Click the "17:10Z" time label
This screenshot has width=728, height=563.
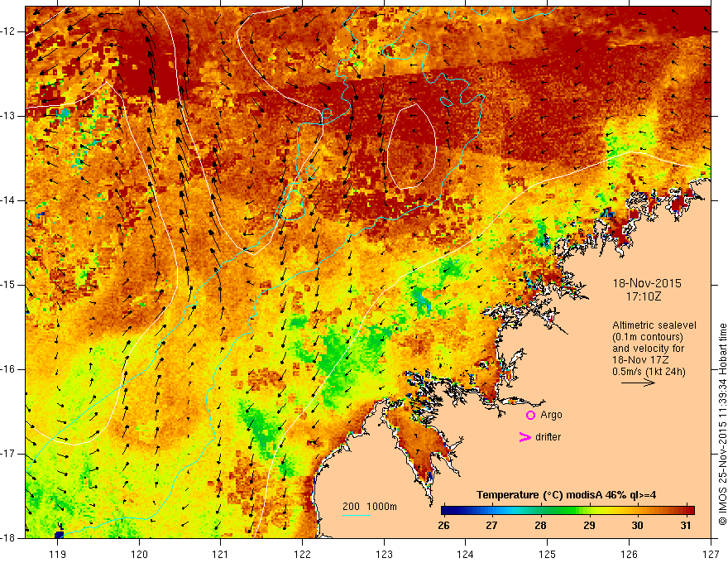643,296
